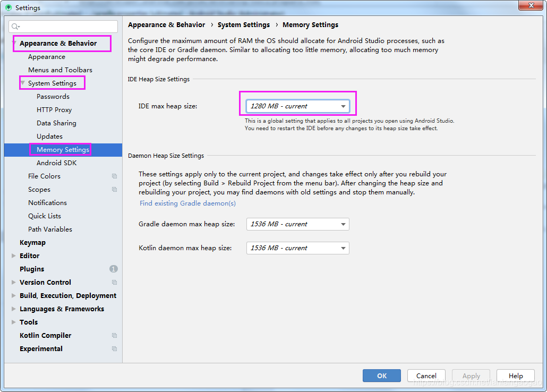Screen dimensions: 547x392
Task: Click Memory Settings in the breadcrumb
Action: (x=311, y=25)
